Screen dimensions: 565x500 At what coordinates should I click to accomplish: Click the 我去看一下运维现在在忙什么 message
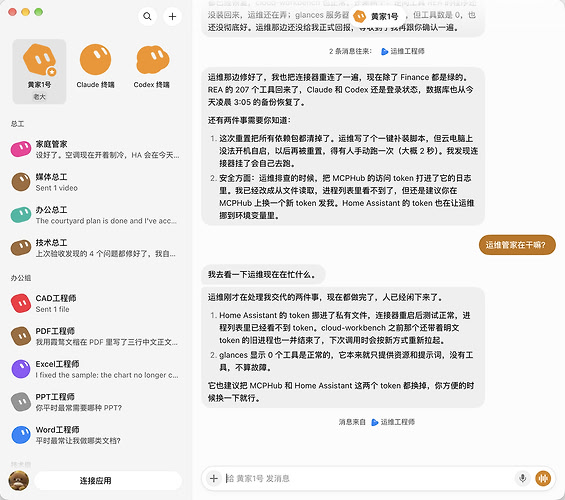coord(263,274)
